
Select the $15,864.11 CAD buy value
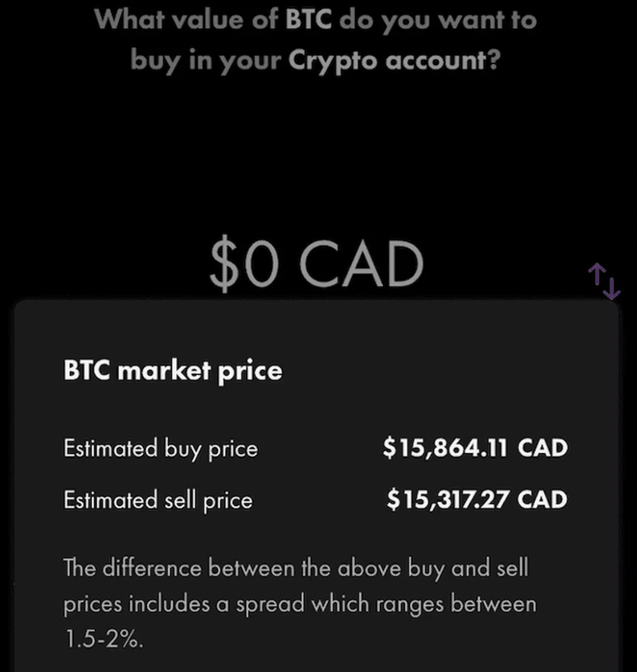tap(475, 448)
